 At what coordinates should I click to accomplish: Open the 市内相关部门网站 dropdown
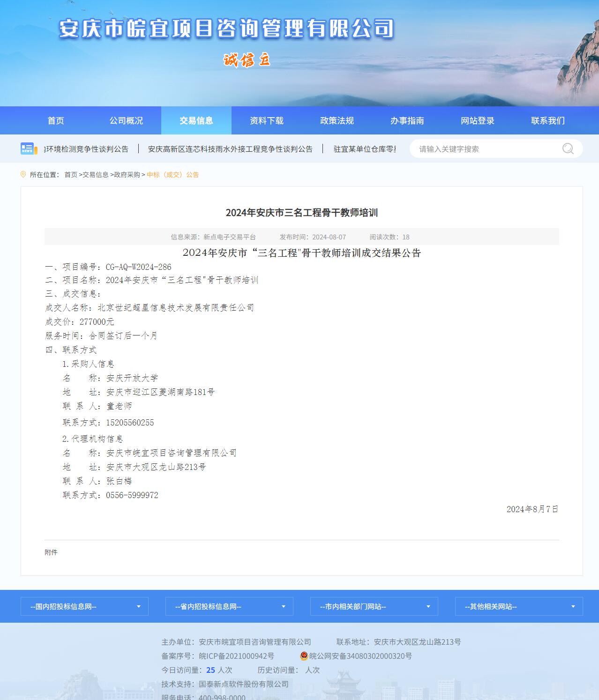(x=374, y=606)
